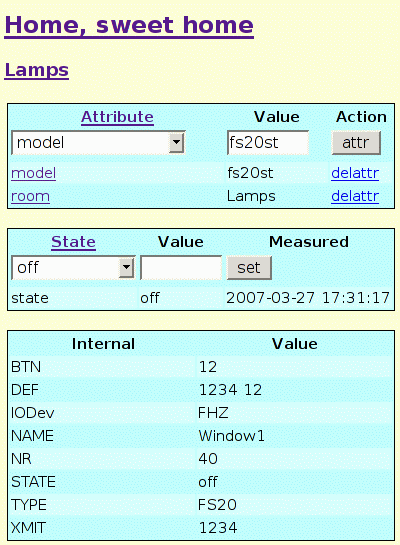Click the FS20 TYPE value
400x545 pixels.
point(217,505)
